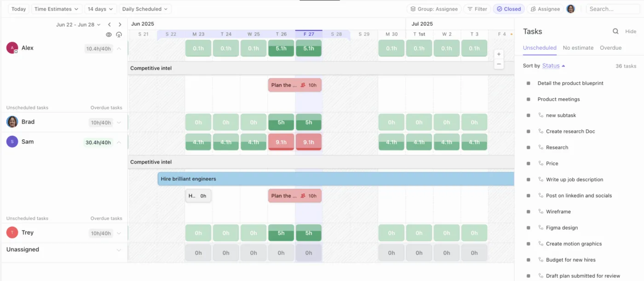Click subtask icon beside Create motion graphics
This screenshot has height=281, width=644.
541,244
